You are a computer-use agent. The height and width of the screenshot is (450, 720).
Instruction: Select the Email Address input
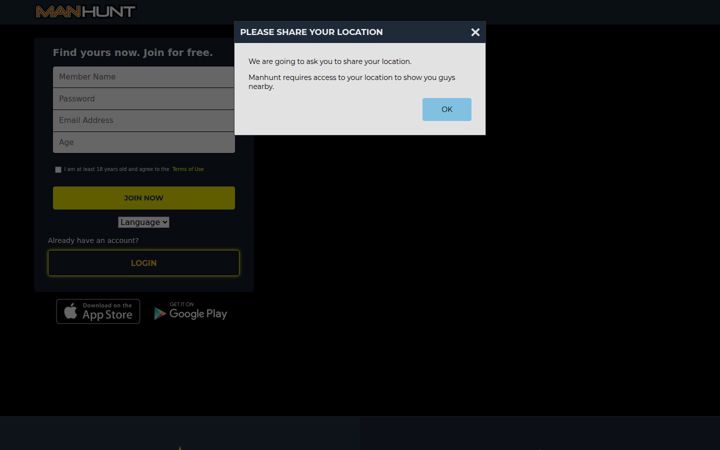[x=144, y=120]
